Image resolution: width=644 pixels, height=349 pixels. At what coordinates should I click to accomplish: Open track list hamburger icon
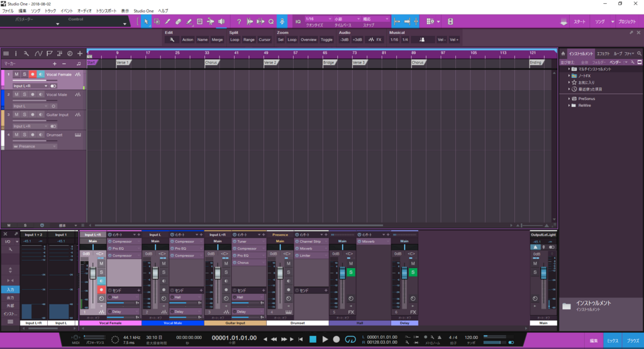click(x=6, y=53)
